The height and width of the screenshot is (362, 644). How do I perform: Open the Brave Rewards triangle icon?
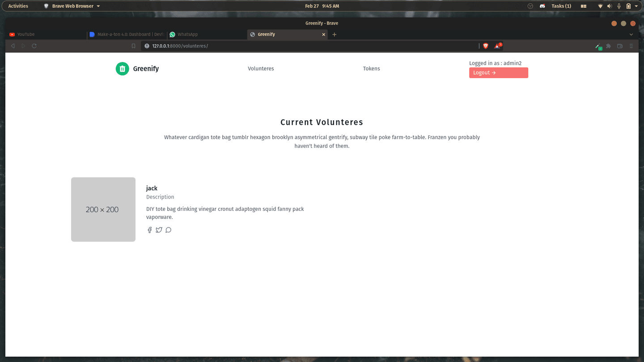point(498,46)
